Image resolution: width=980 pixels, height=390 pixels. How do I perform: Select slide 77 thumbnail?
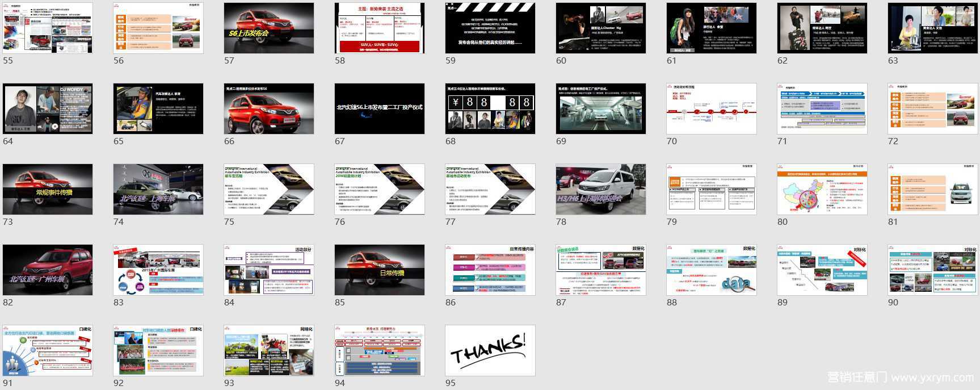click(x=490, y=189)
